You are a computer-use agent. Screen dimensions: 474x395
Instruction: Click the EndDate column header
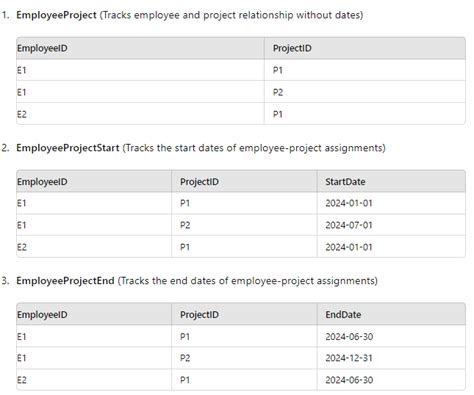pyautogui.click(x=343, y=315)
